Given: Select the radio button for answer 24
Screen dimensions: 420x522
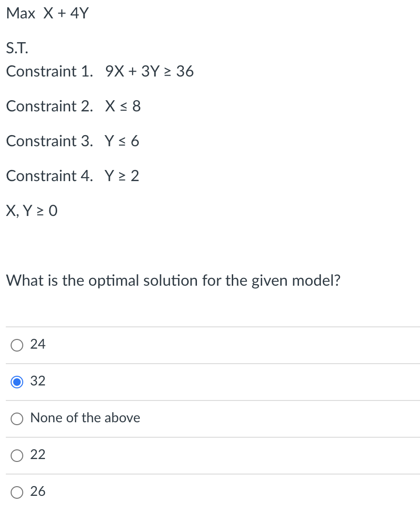Looking at the screenshot, I should 17,345.
